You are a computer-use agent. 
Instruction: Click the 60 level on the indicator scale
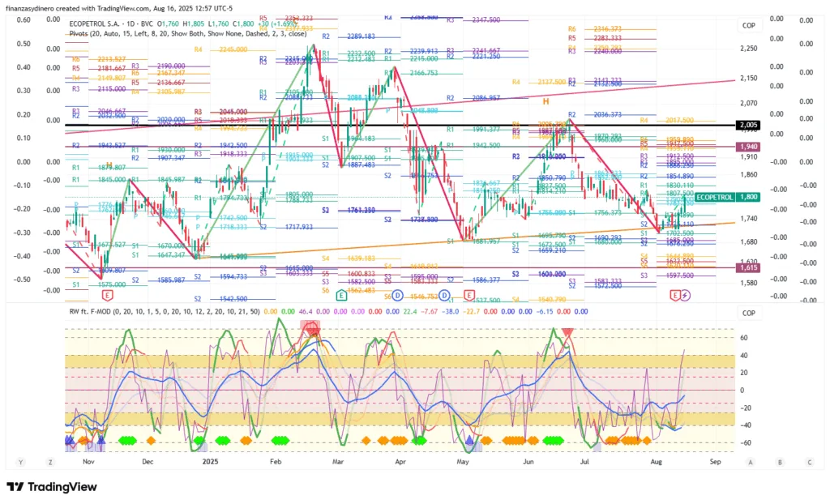coord(744,338)
